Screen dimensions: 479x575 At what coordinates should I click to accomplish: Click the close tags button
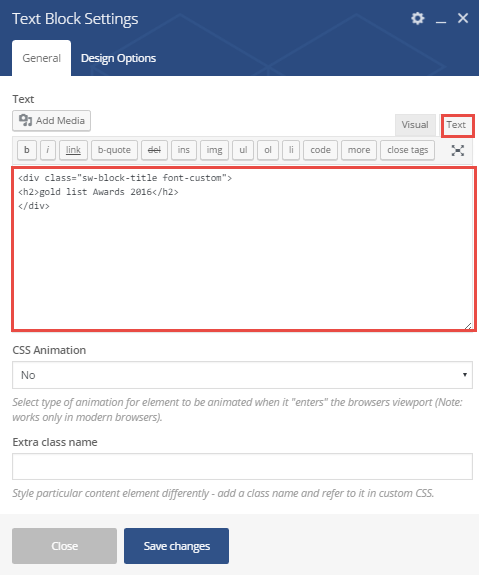[407, 150]
